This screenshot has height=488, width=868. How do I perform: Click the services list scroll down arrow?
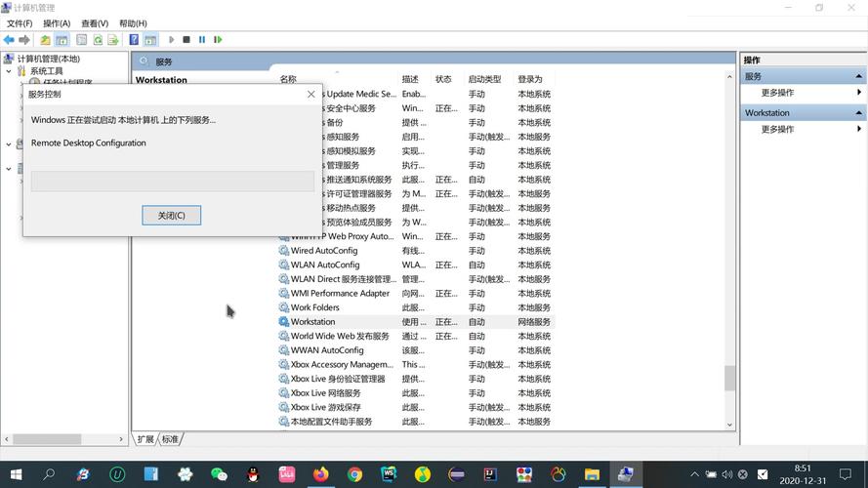(x=729, y=425)
